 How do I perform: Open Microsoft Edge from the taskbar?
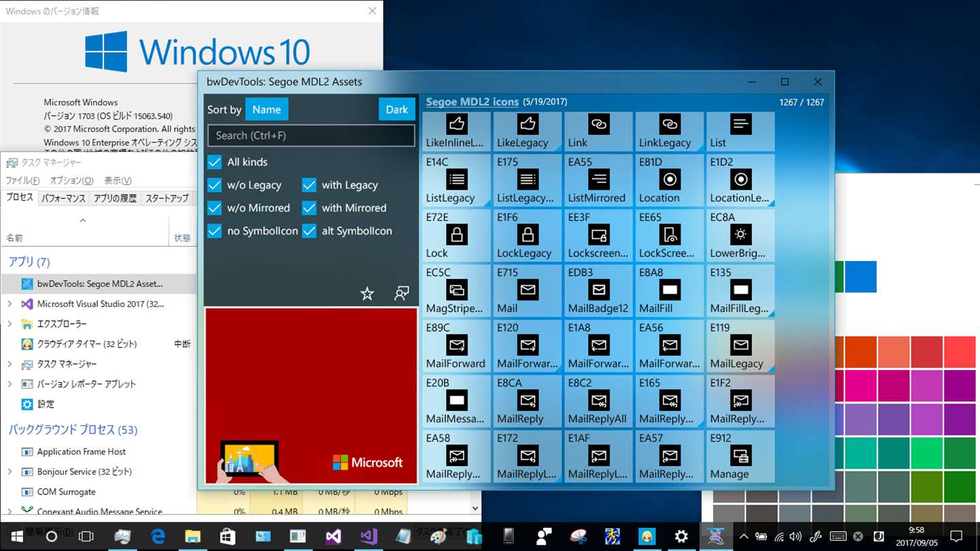(x=158, y=536)
